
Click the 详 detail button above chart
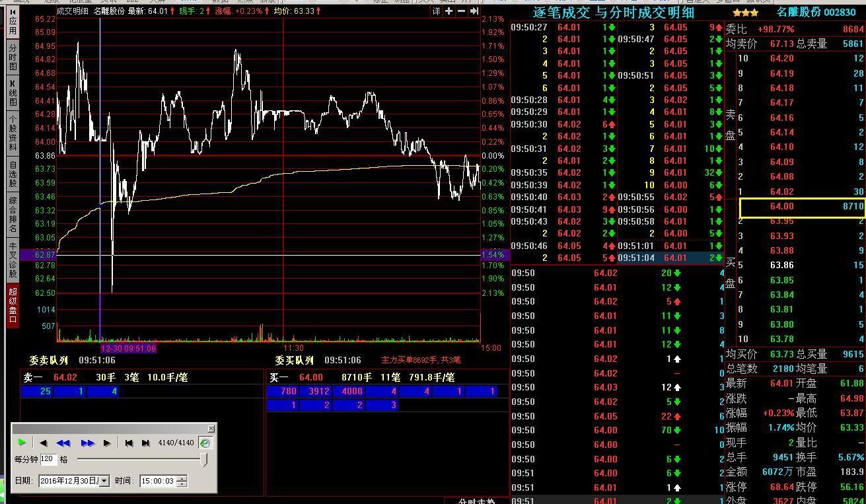point(436,11)
